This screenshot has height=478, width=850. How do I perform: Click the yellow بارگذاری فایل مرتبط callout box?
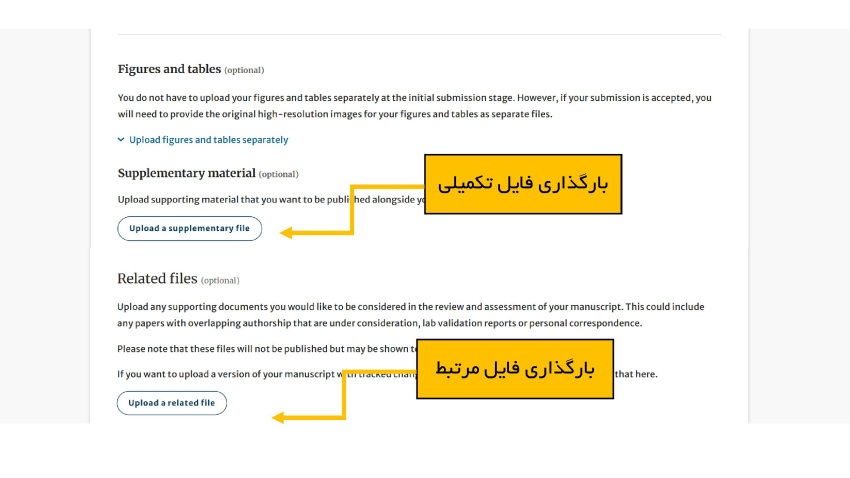click(514, 369)
